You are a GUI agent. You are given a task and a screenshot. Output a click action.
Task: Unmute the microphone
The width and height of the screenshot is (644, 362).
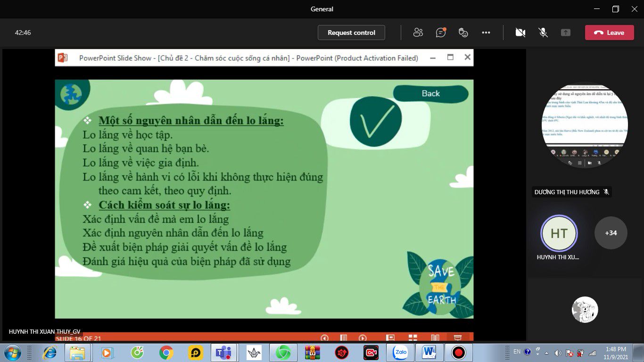coord(543,33)
